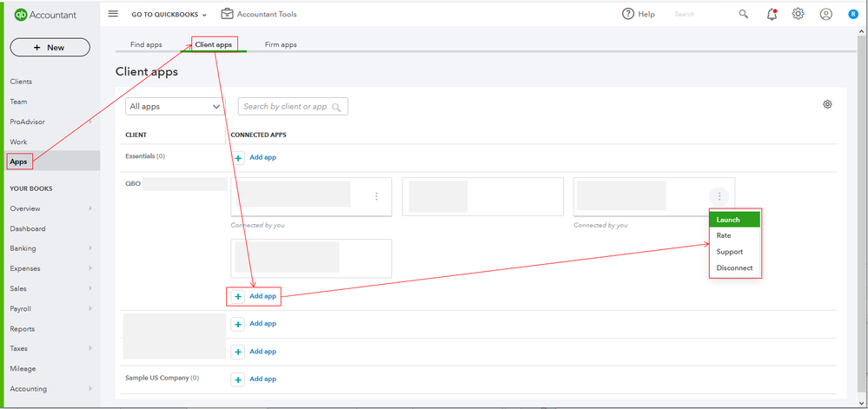The width and height of the screenshot is (868, 409).
Task: Expand the Payroll submenu arrow
Action: (x=89, y=309)
